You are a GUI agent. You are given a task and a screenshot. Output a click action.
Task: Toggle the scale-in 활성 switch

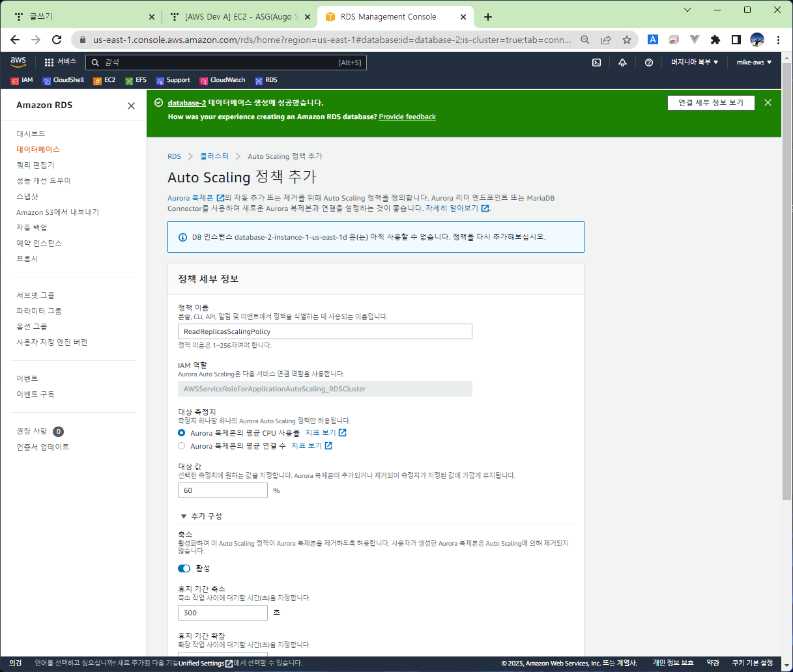pos(184,568)
